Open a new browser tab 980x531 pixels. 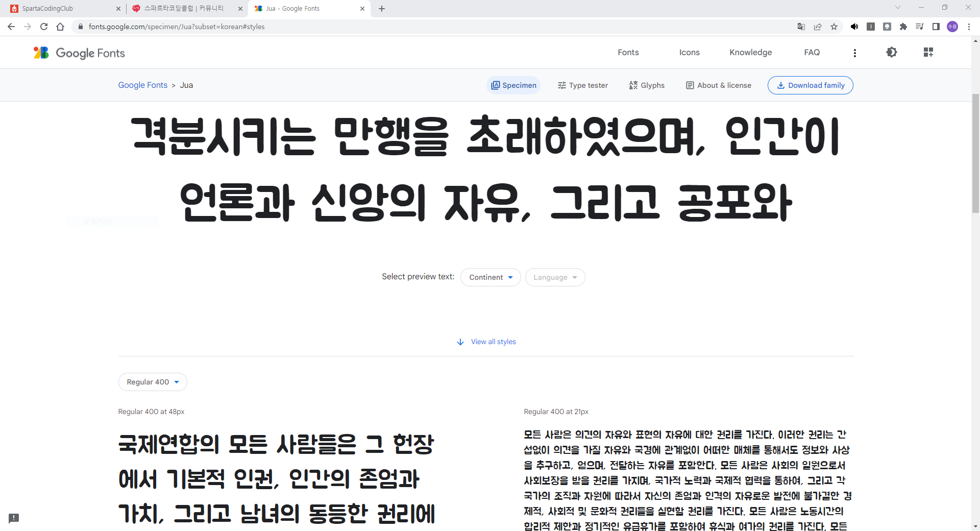382,8
